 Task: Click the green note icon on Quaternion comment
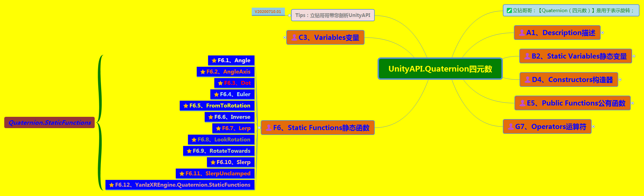[x=509, y=10]
